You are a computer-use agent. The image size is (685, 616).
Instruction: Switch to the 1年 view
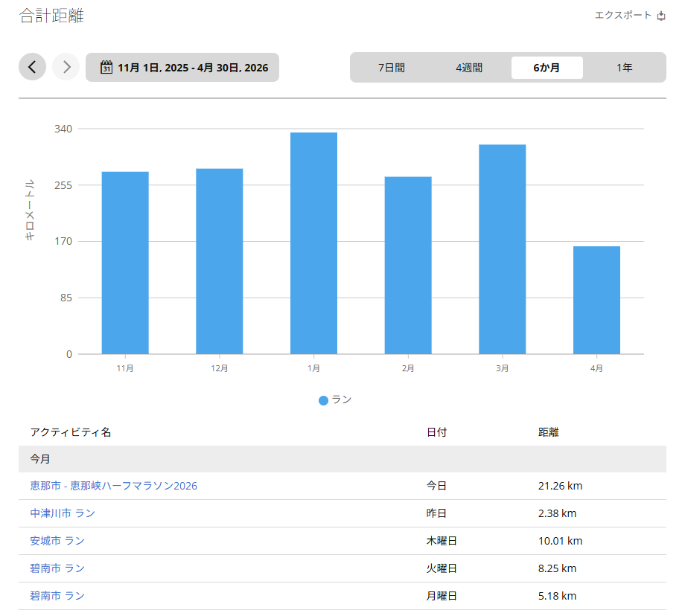[x=625, y=68]
